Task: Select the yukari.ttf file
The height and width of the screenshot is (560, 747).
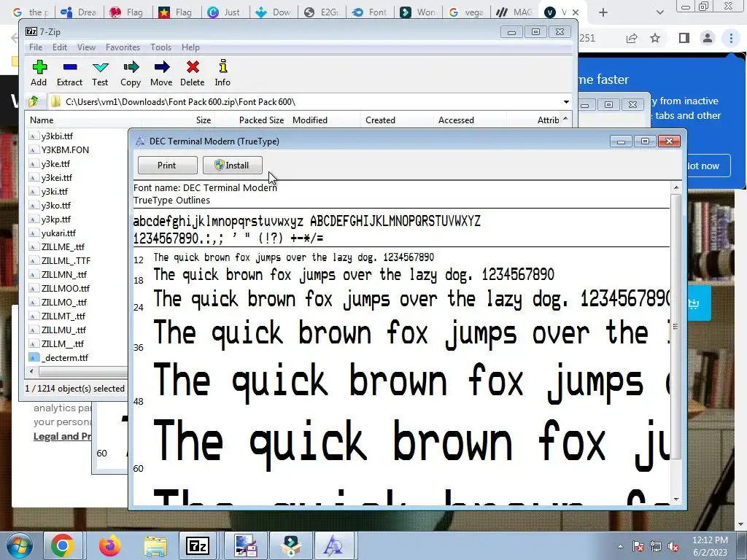Action: (x=58, y=233)
